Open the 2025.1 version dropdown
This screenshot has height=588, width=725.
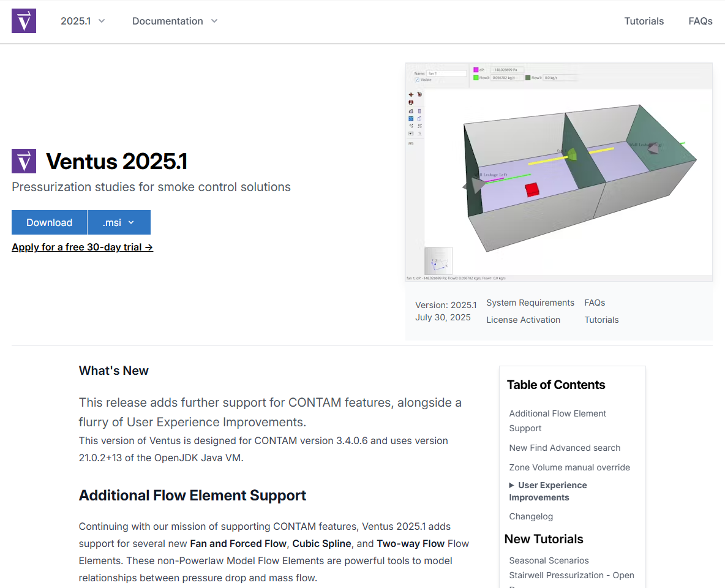83,21
